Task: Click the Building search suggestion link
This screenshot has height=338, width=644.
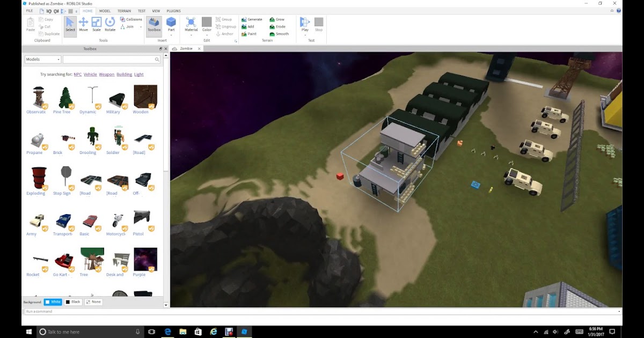Action: [x=125, y=75]
